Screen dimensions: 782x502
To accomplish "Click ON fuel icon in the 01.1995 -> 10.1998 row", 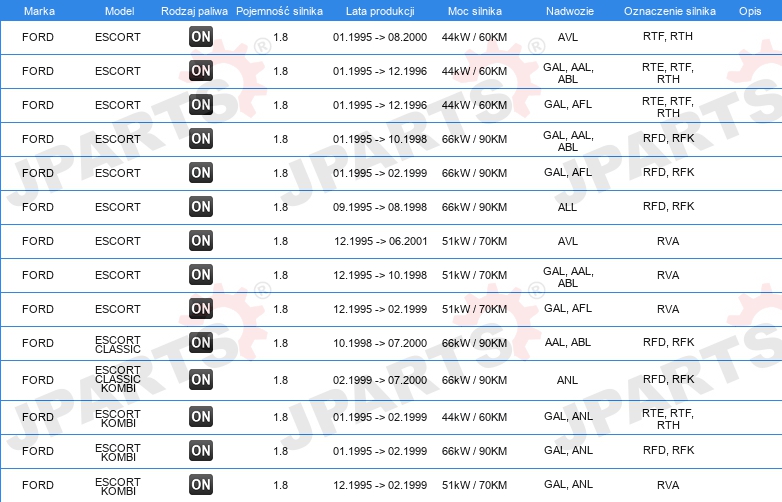I will click(x=201, y=139).
